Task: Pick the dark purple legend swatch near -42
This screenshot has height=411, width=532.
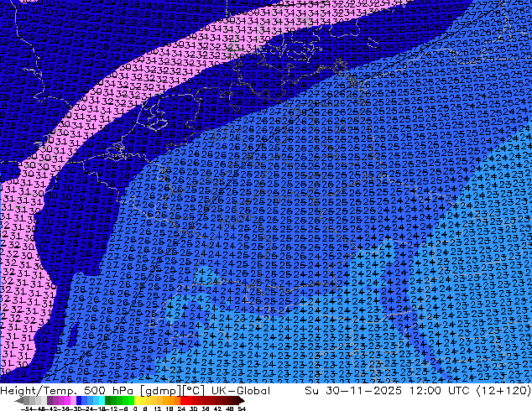Action: coord(50,400)
